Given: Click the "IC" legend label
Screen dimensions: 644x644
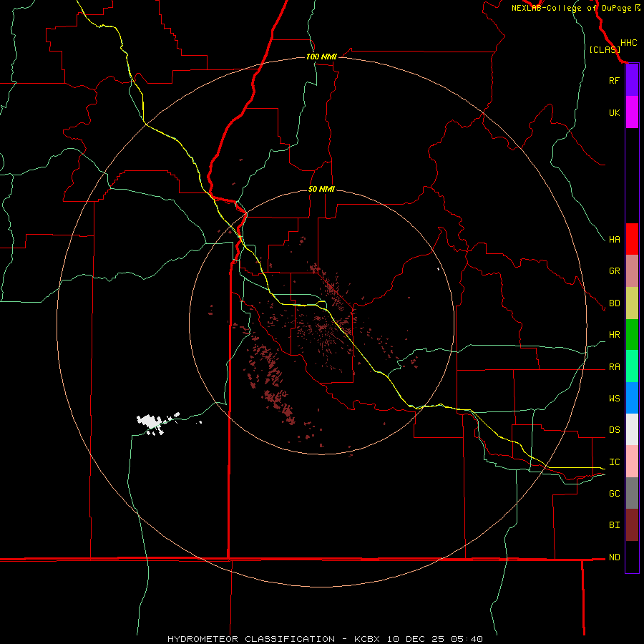Looking at the screenshot, I should tap(614, 462).
